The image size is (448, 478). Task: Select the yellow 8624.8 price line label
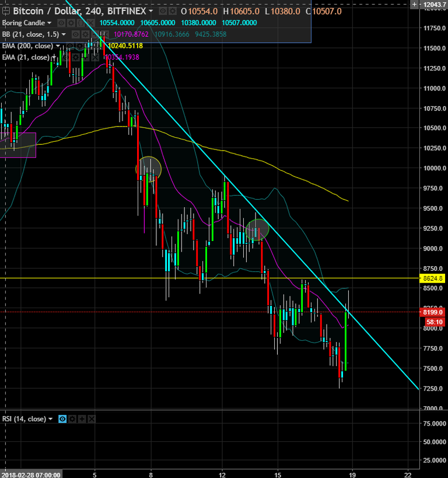click(432, 278)
